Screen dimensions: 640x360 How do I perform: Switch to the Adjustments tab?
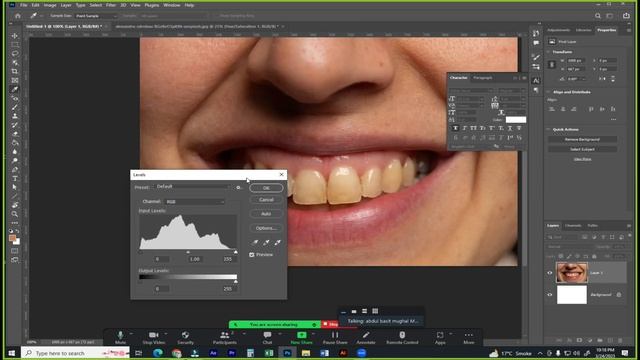(x=558, y=30)
